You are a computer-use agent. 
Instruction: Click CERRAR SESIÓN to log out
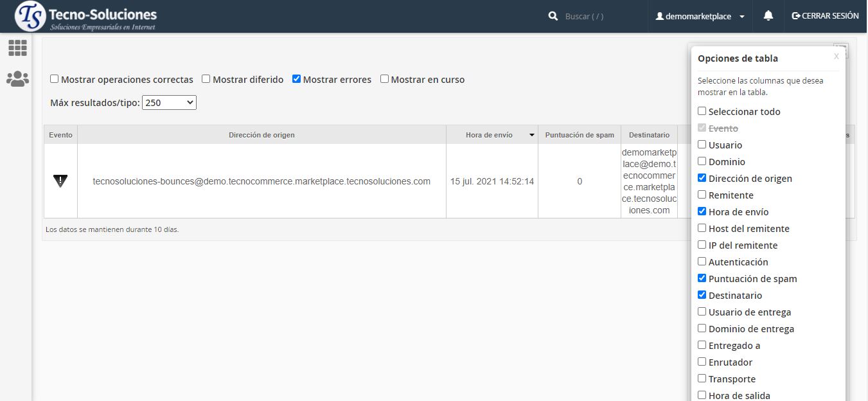[x=825, y=16]
